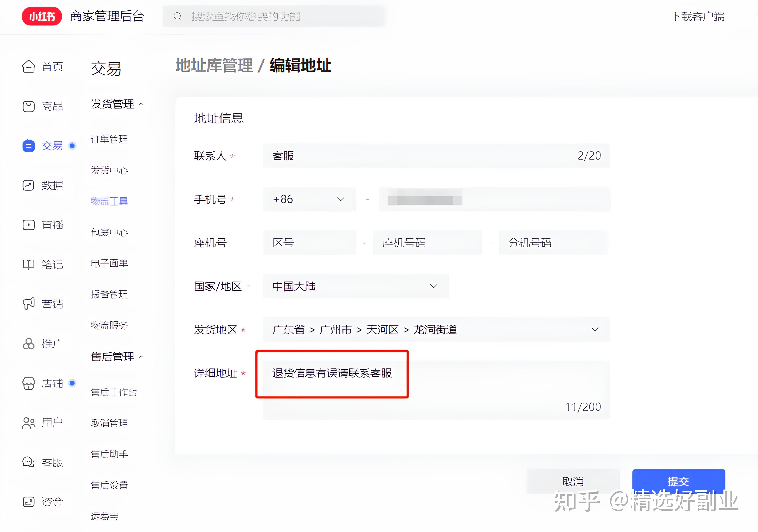
Task: Click the top search input
Action: (274, 16)
